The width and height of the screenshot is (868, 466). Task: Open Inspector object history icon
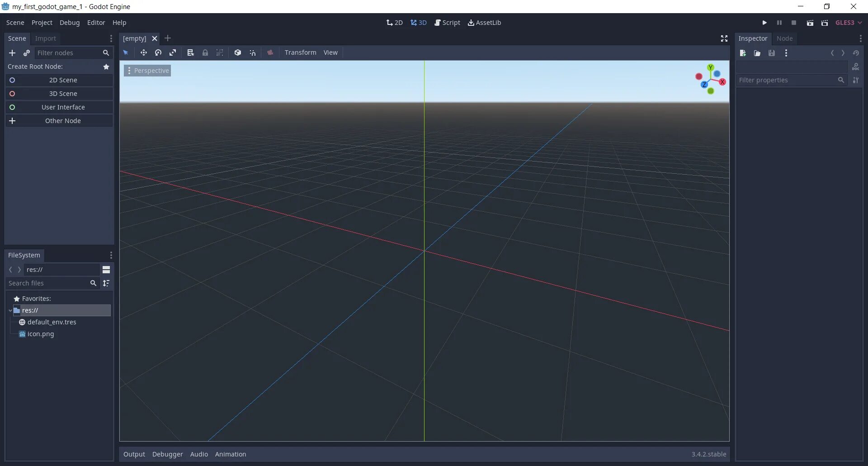click(x=856, y=53)
